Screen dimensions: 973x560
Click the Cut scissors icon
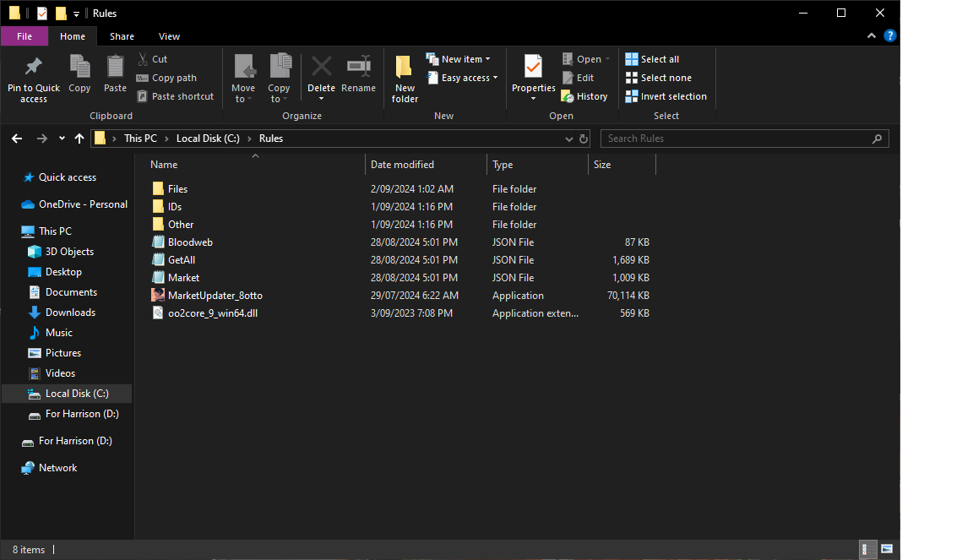143,59
